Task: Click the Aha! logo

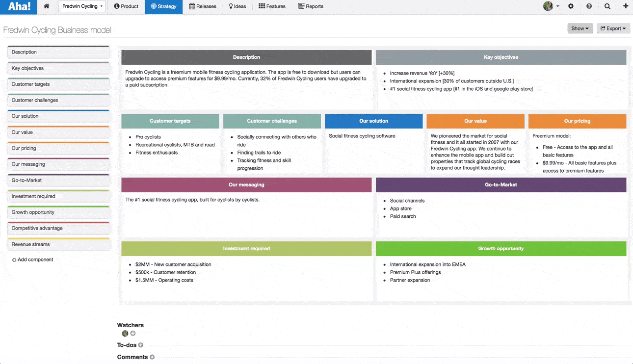Action: pos(19,6)
